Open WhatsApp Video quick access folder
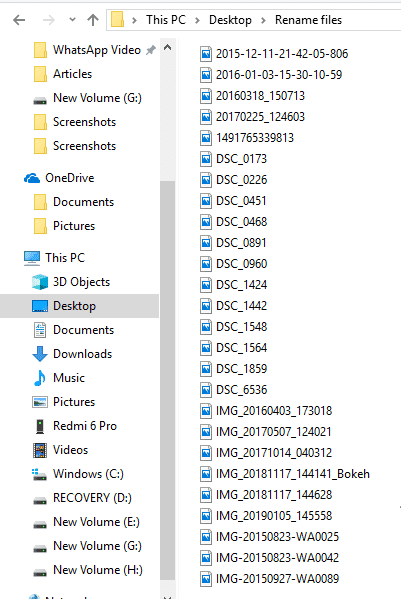This screenshot has width=401, height=599. pyautogui.click(x=97, y=50)
